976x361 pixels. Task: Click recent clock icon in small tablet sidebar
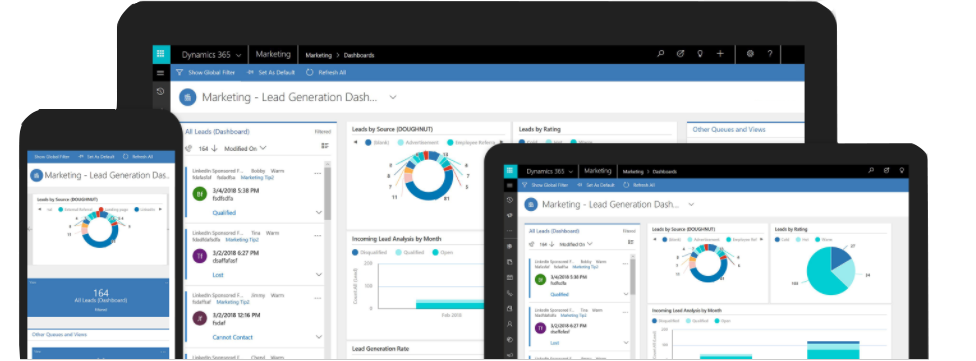tap(510, 200)
